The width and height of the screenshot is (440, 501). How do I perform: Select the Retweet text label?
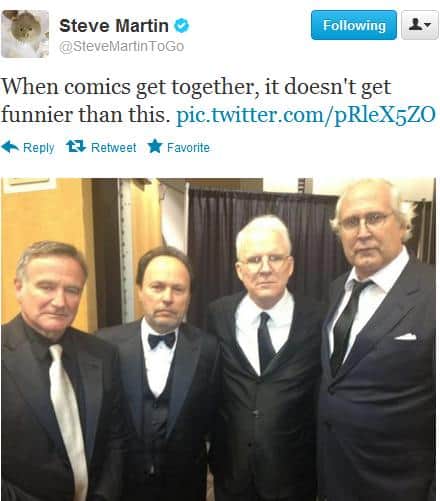(114, 147)
